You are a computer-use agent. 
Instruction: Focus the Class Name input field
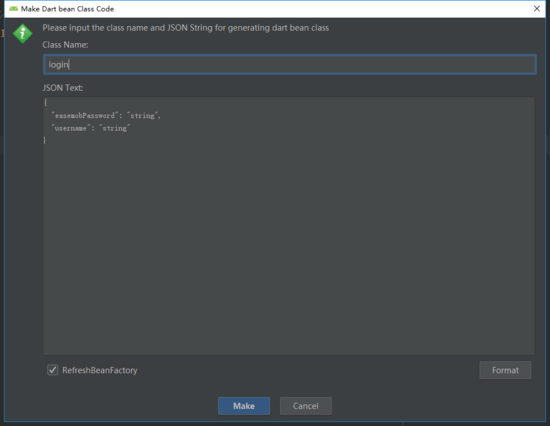click(x=290, y=65)
